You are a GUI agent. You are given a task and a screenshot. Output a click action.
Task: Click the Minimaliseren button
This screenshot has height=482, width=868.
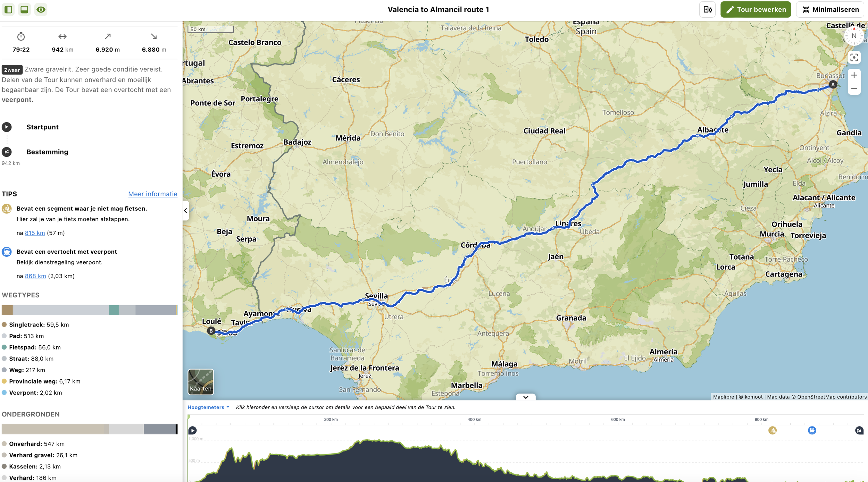pyautogui.click(x=830, y=9)
